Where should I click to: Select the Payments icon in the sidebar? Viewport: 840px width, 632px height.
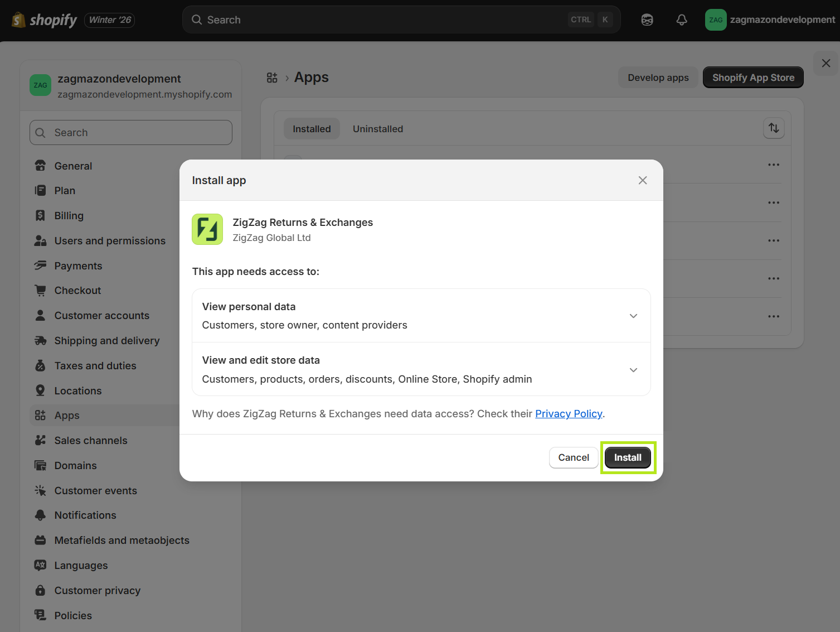point(40,266)
